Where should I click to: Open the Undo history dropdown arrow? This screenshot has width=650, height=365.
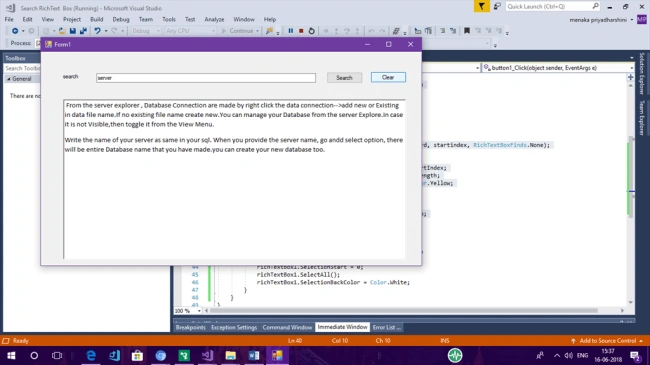(x=106, y=31)
